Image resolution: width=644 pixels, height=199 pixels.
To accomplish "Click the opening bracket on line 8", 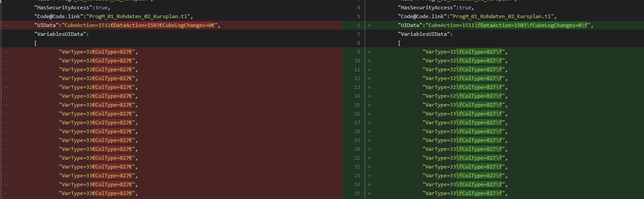I will click(x=399, y=43).
